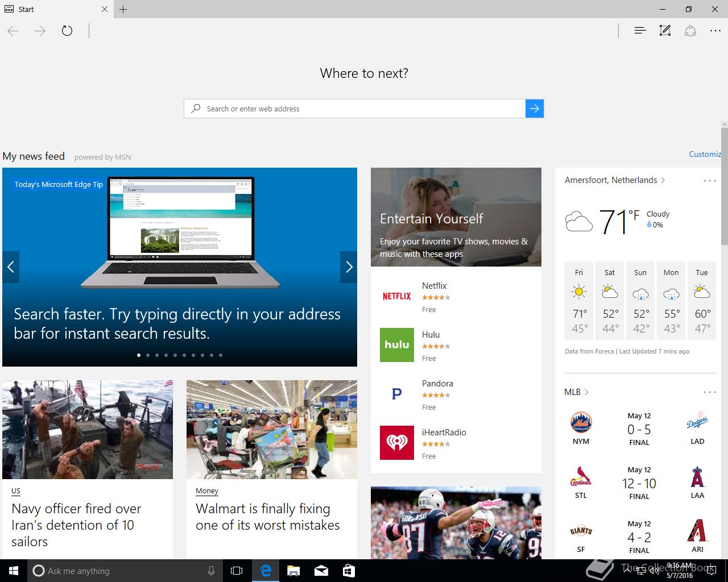Show next Edge tip slide
This screenshot has height=582, width=728.
[349, 267]
